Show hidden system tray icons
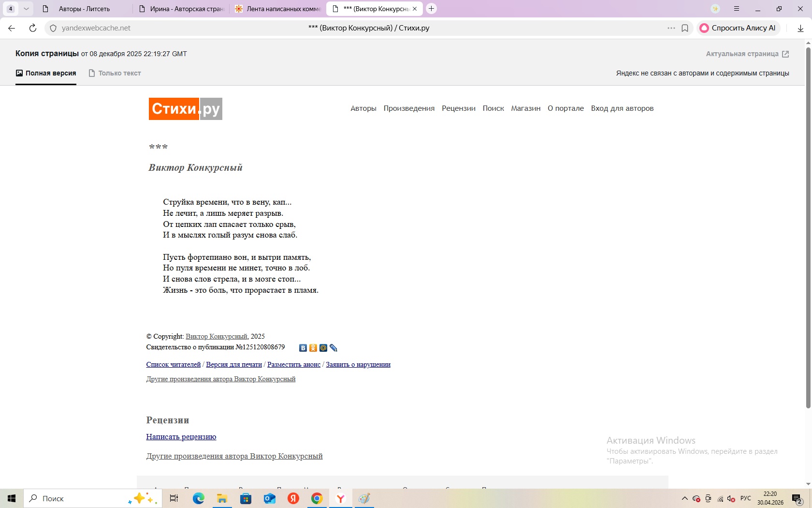Viewport: 812px width, 508px height. tap(684, 499)
